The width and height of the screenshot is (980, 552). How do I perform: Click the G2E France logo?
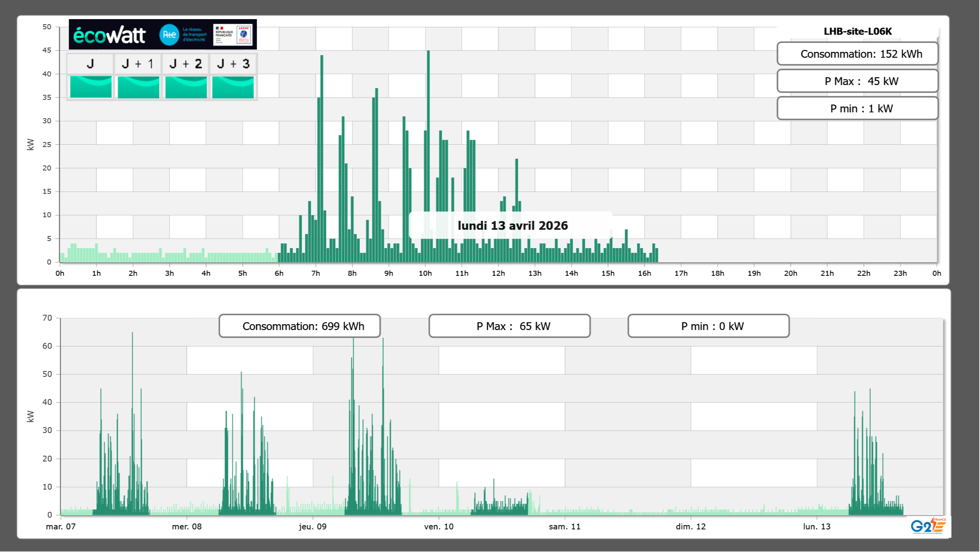click(x=928, y=526)
